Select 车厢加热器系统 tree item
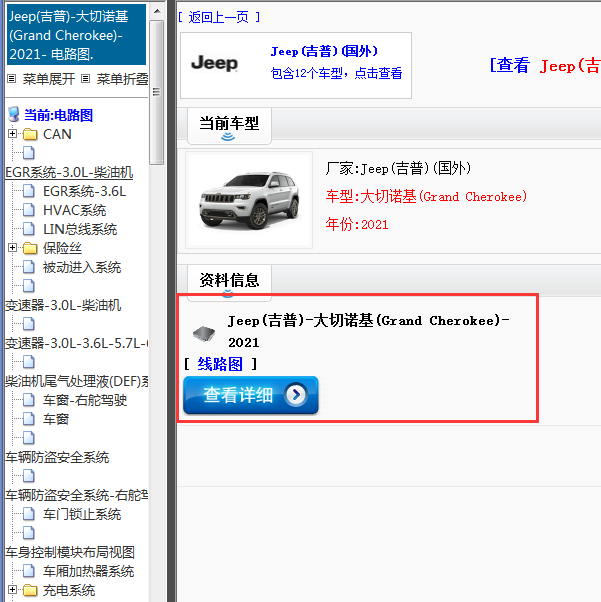This screenshot has width=601, height=602. (88, 571)
